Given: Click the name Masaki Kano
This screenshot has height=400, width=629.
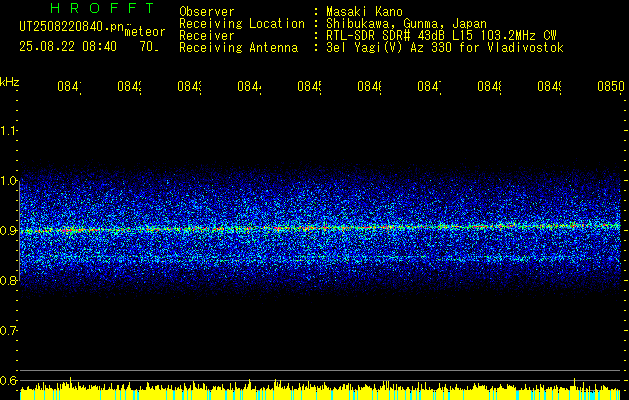Looking at the screenshot, I should [365, 11].
